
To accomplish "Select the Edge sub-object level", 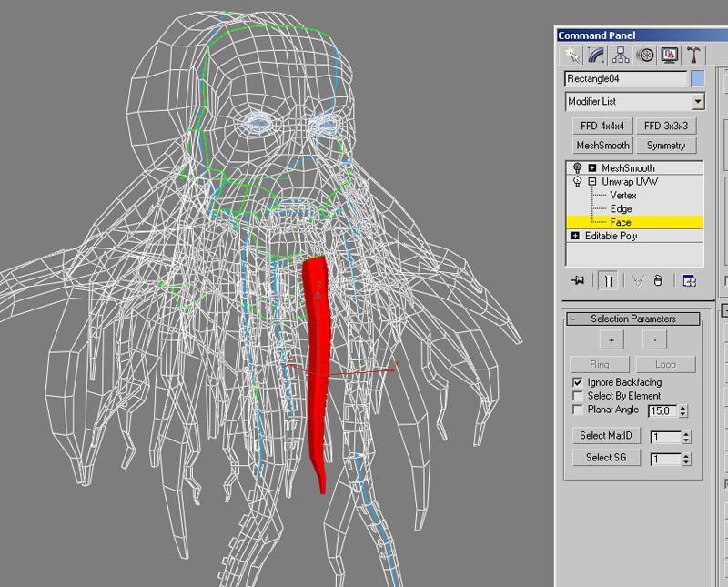I will (621, 208).
